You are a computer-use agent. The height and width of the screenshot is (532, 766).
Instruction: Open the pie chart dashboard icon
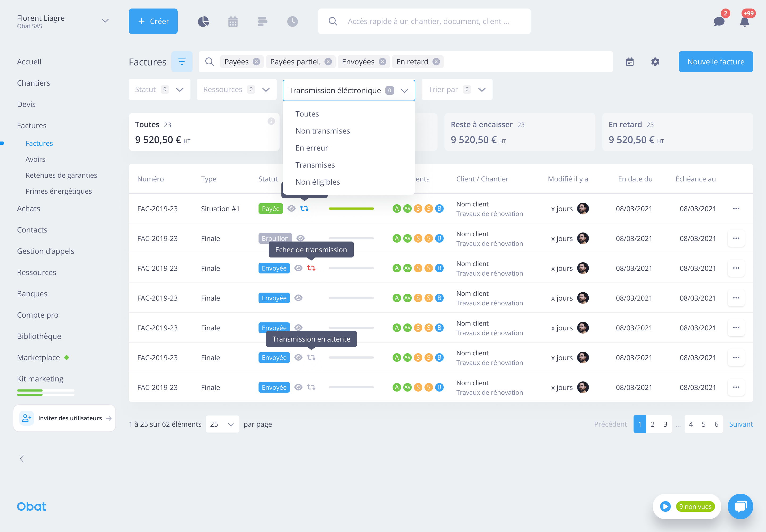click(x=203, y=21)
